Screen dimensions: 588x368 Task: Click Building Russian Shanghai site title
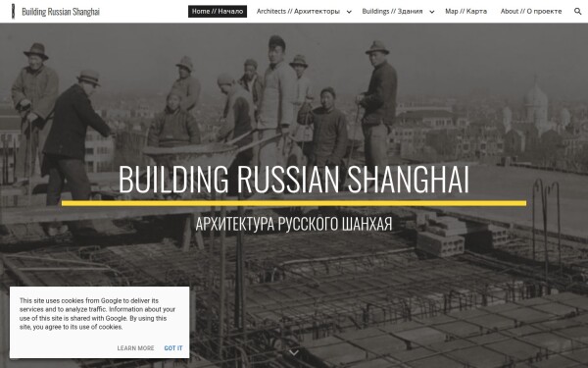[x=61, y=12]
